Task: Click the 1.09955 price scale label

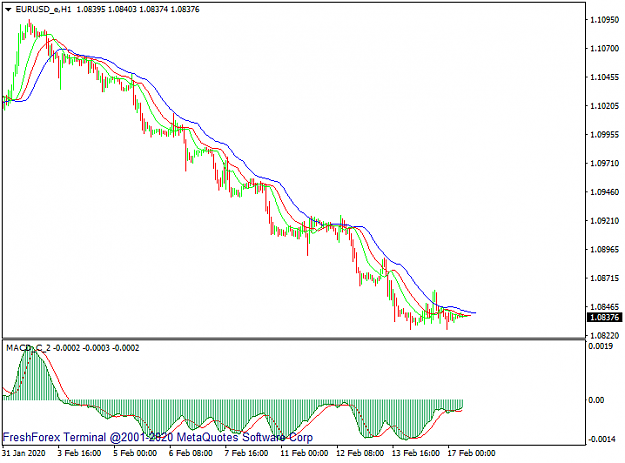Action: click(605, 135)
